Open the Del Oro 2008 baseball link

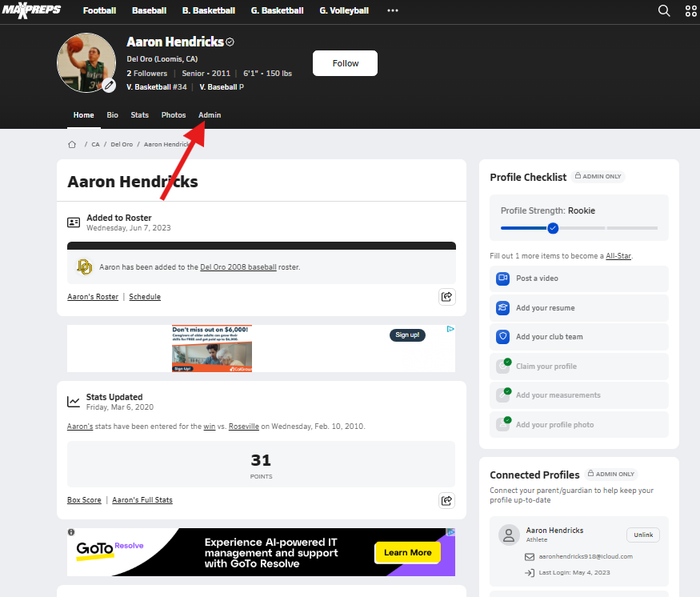238,267
